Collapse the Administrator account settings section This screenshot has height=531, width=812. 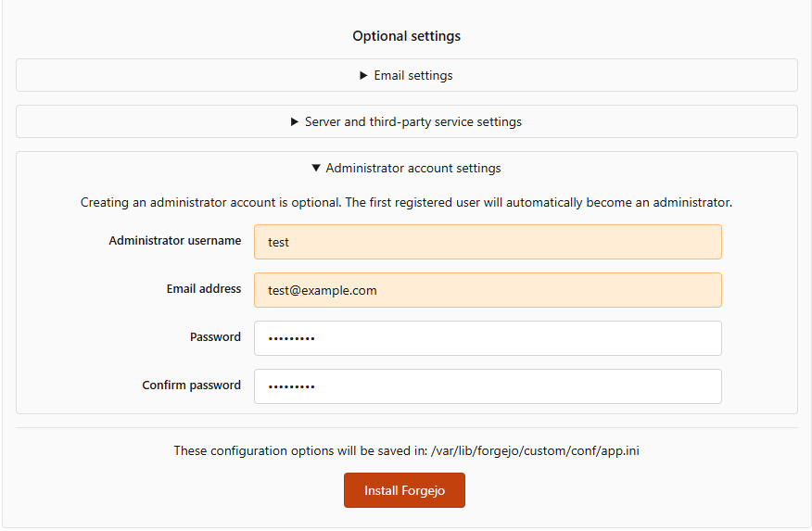412,169
